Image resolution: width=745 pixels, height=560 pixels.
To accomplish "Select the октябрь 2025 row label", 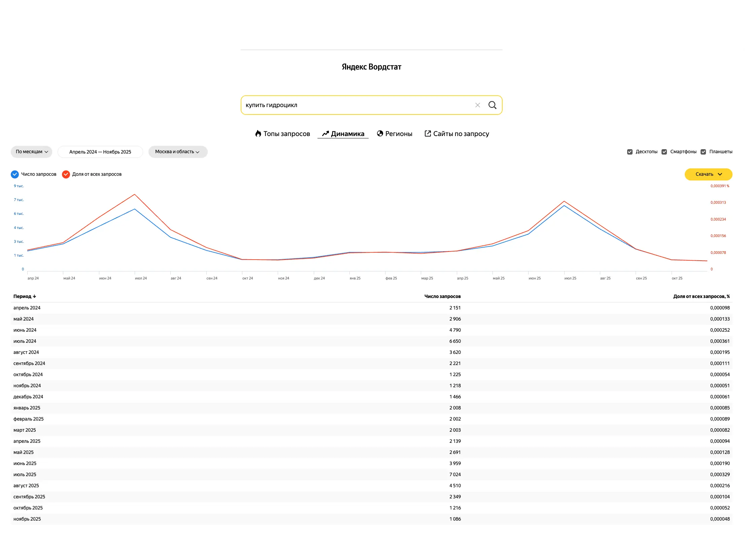I will coord(28,508).
